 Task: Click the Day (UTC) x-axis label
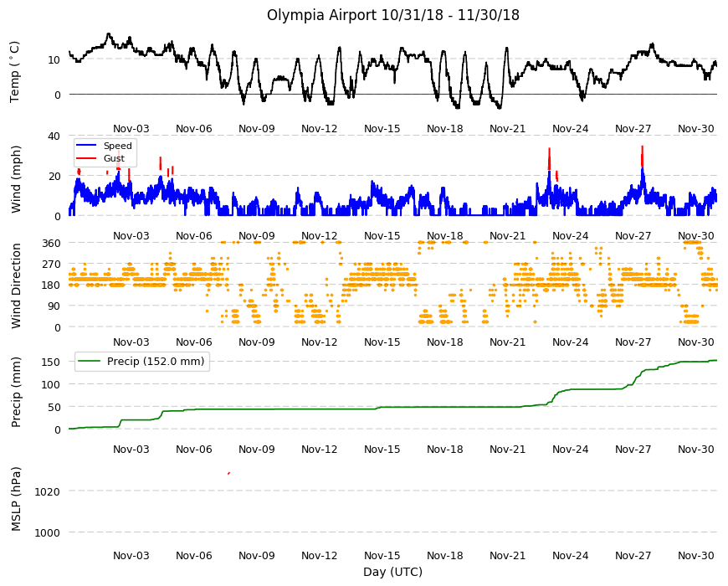pyautogui.click(x=392, y=572)
